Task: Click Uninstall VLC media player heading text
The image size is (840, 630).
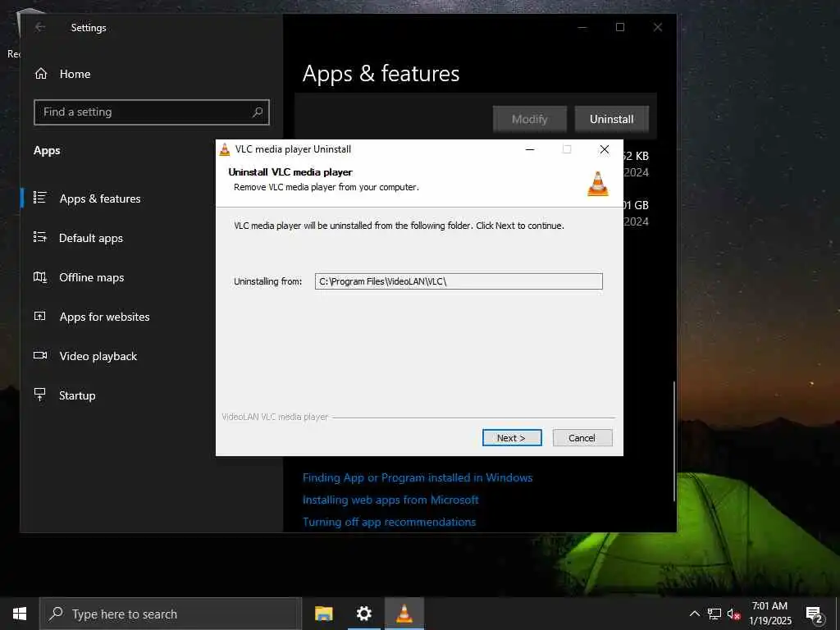Action: (290, 172)
